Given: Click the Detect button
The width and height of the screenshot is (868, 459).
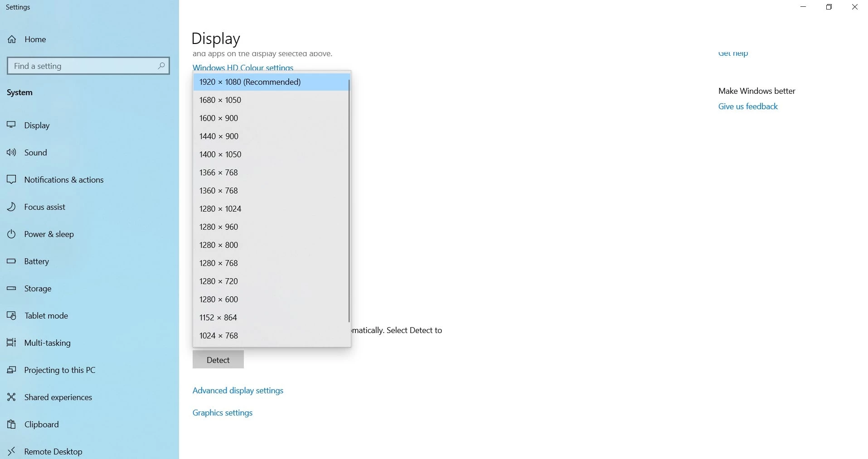Looking at the screenshot, I should (x=218, y=360).
